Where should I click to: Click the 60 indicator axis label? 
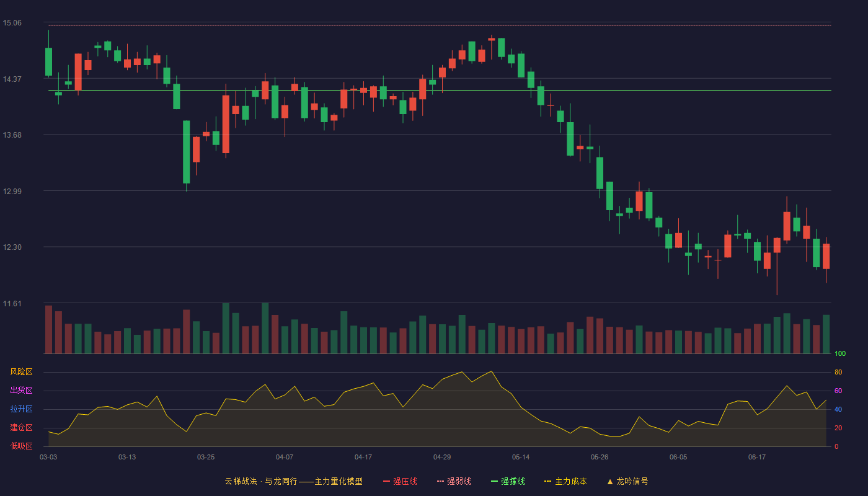pos(838,391)
